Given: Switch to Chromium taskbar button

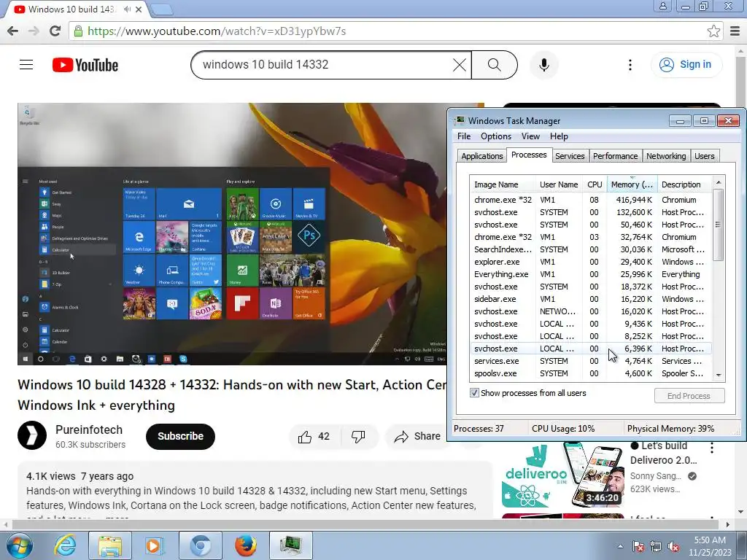Looking at the screenshot, I should [x=201, y=545].
